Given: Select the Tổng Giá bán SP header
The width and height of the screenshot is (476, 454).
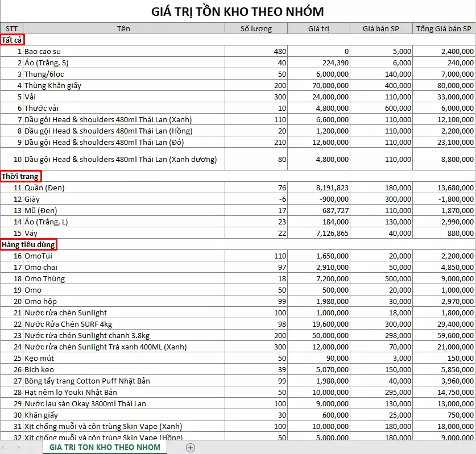Looking at the screenshot, I should coord(444,28).
